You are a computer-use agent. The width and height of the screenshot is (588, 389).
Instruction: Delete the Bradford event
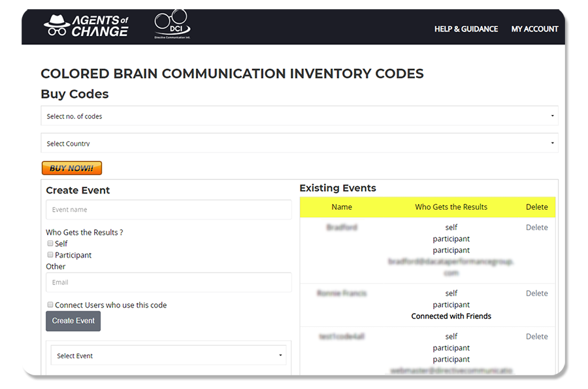tap(536, 228)
